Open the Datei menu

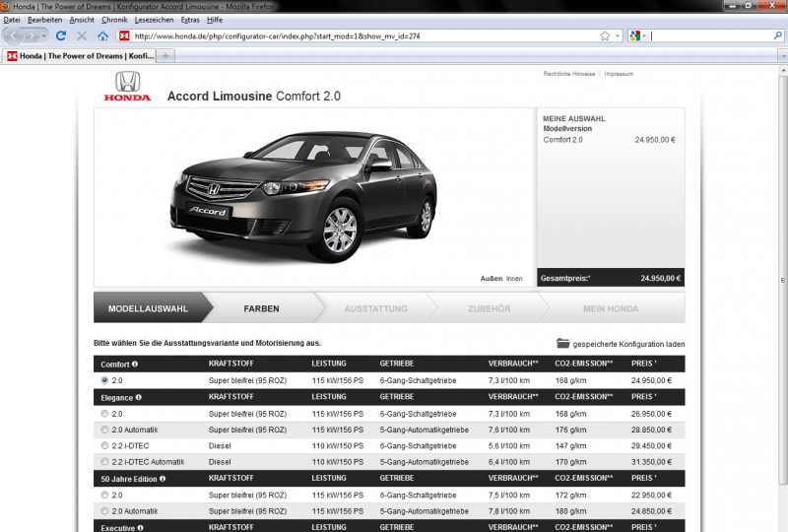click(x=12, y=20)
